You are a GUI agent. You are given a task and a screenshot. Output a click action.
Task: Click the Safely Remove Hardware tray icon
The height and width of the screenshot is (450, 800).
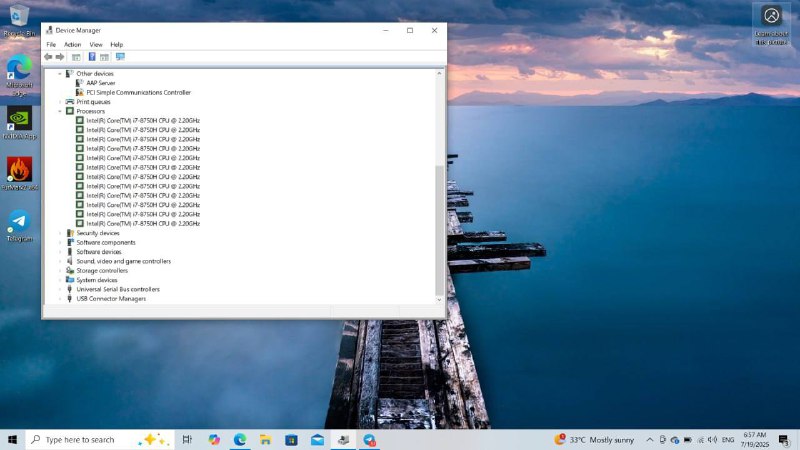pos(662,439)
